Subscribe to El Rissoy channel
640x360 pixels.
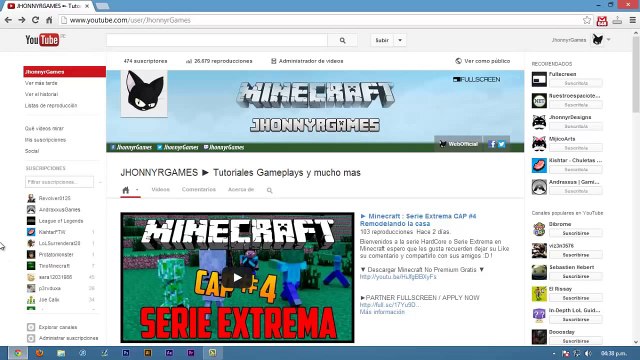[576, 298]
